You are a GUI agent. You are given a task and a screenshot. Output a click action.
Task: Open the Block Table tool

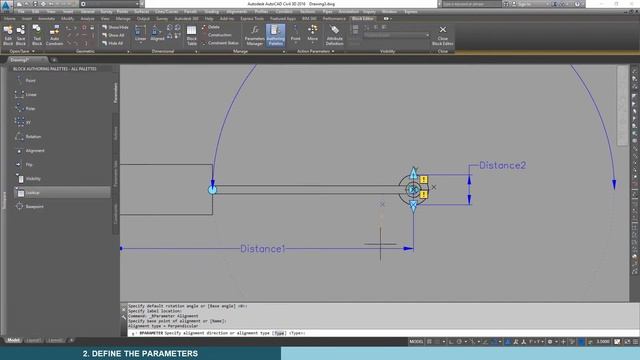click(191, 35)
